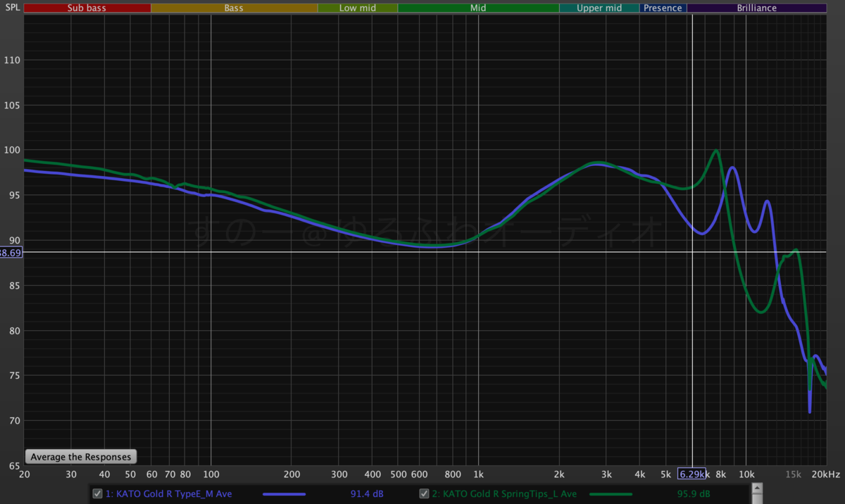This screenshot has width=845, height=504.
Task: Click the 6.29k cursor frequency readout
Action: [x=693, y=474]
